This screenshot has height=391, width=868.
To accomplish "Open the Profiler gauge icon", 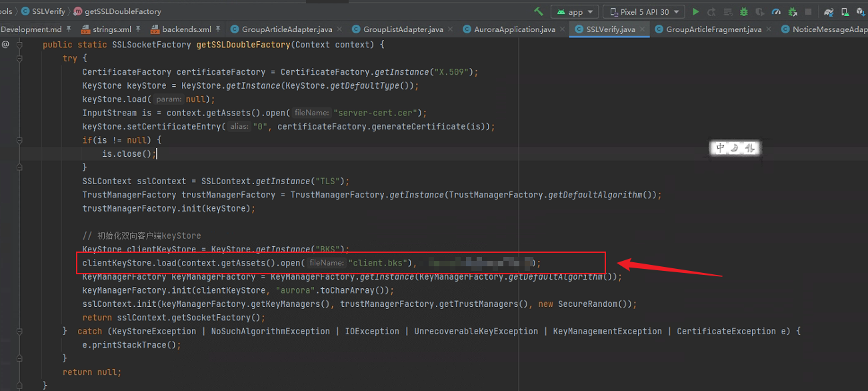I will [776, 12].
